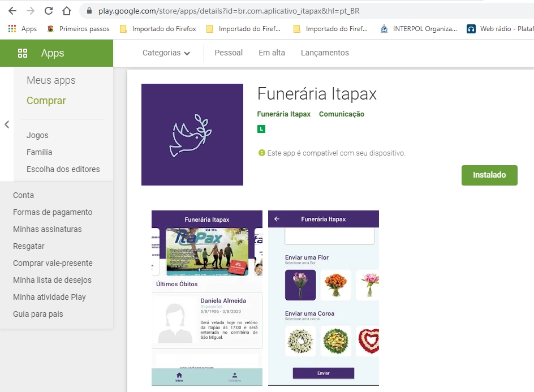Open the Lançamentos tab
Screen dimensions: 534x392
(x=325, y=53)
